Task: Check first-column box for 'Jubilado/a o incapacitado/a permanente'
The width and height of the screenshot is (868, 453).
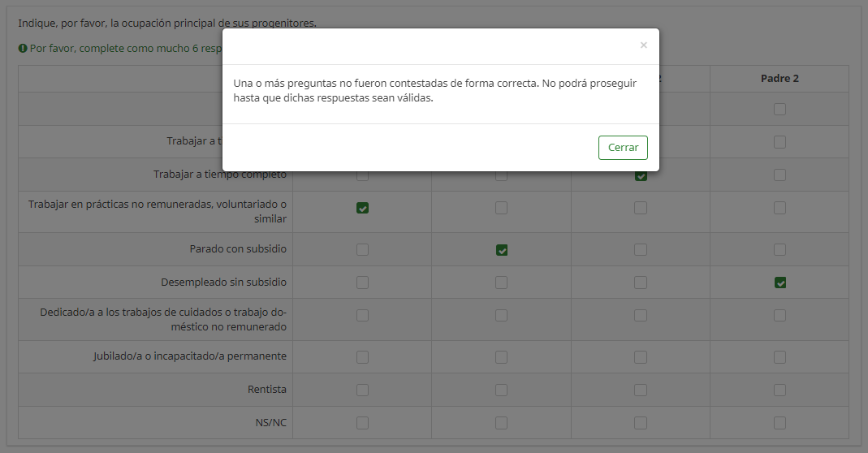Action: tap(362, 356)
